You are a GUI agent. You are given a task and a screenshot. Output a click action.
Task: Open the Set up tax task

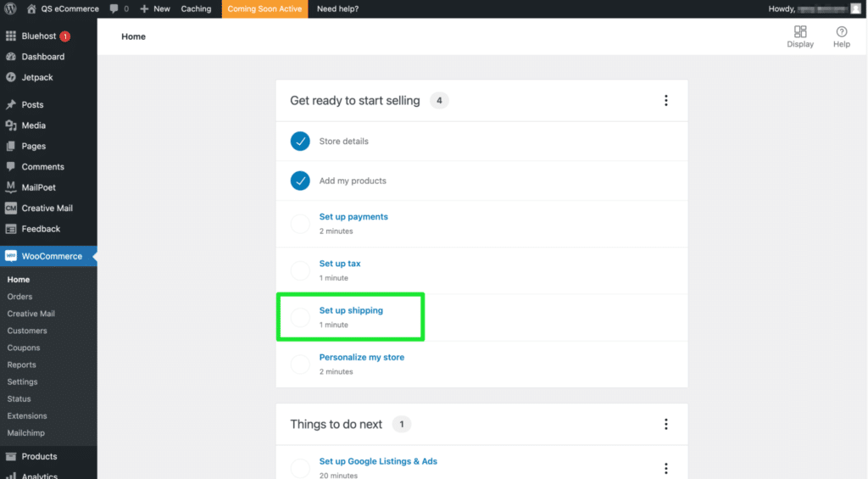340,264
